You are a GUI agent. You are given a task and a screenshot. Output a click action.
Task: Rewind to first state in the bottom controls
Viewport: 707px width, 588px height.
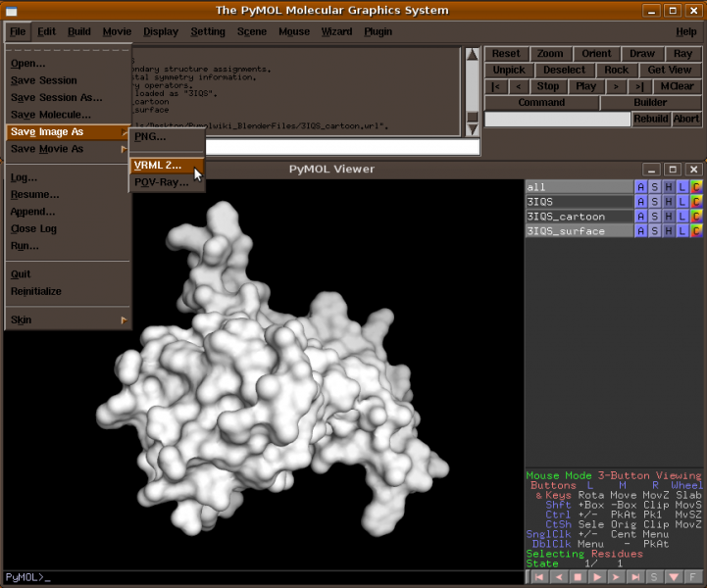538,577
